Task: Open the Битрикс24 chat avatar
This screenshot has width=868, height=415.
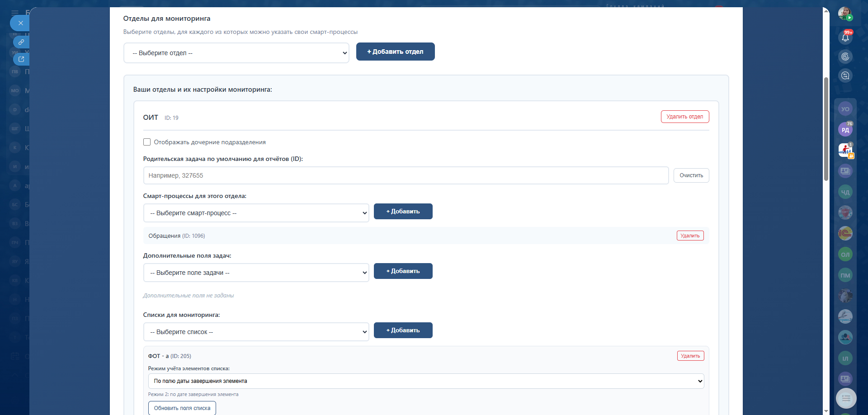Action: click(x=845, y=317)
